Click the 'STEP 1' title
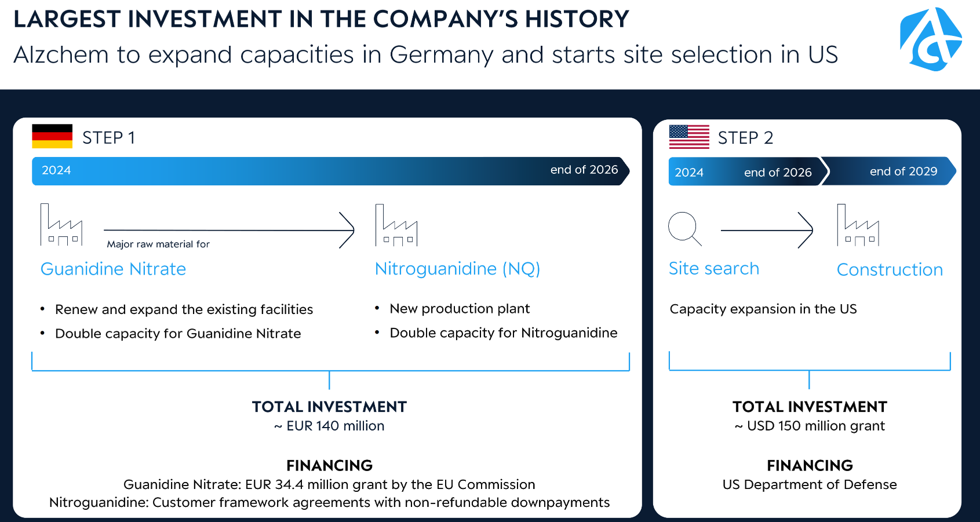Viewport: 980px width, 522px height. click(108, 138)
